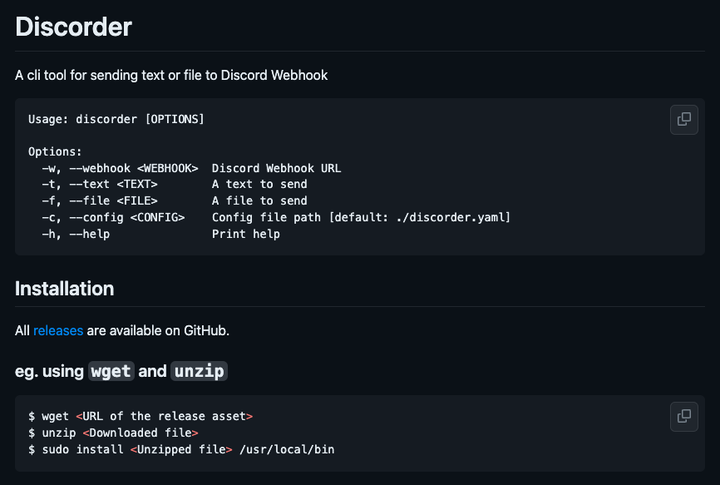Open the releases link

pos(58,330)
